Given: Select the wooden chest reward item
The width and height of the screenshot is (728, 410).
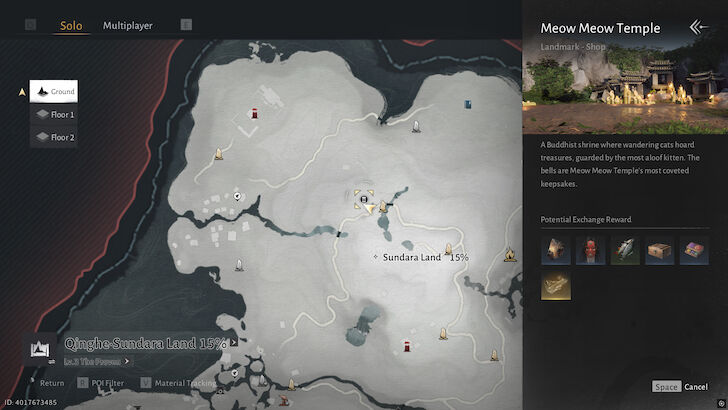Looking at the screenshot, I should 660,250.
